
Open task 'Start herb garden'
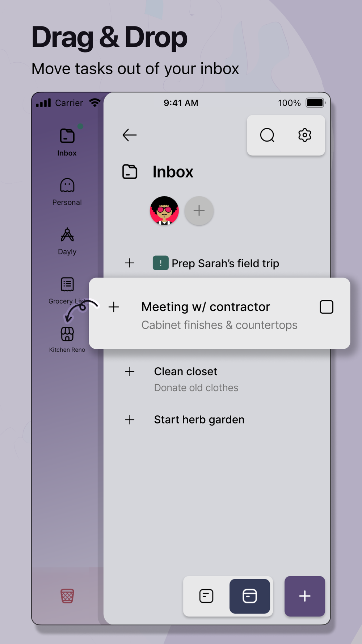[x=199, y=419]
